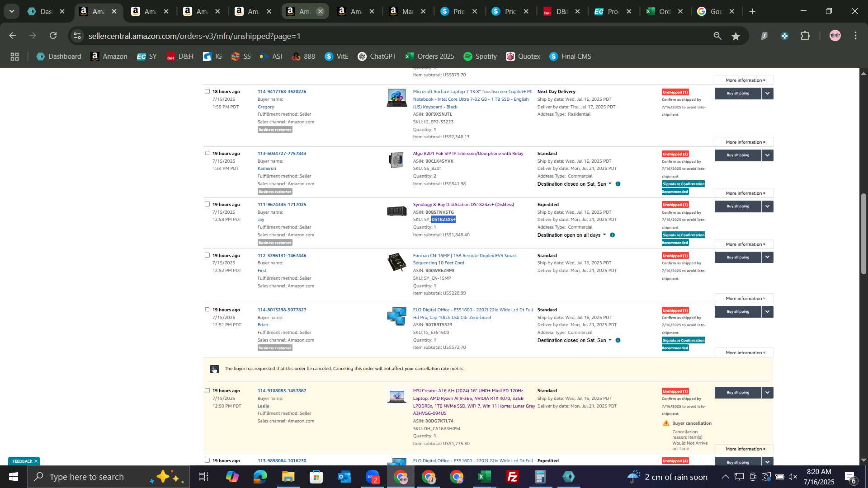Open Outlook from the taskbar
Viewport: 868px width, 488px height.
click(344, 477)
